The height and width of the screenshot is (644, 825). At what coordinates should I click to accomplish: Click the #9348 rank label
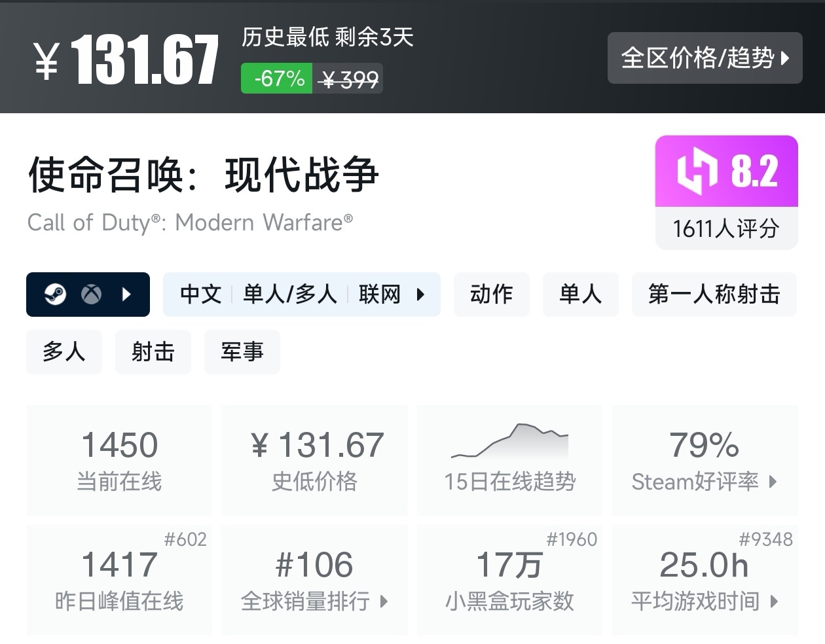click(x=765, y=539)
